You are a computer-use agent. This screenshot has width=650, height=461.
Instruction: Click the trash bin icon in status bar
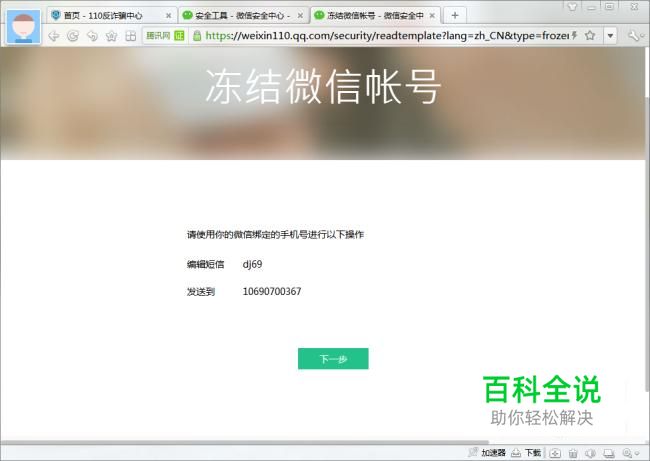pyautogui.click(x=573, y=453)
